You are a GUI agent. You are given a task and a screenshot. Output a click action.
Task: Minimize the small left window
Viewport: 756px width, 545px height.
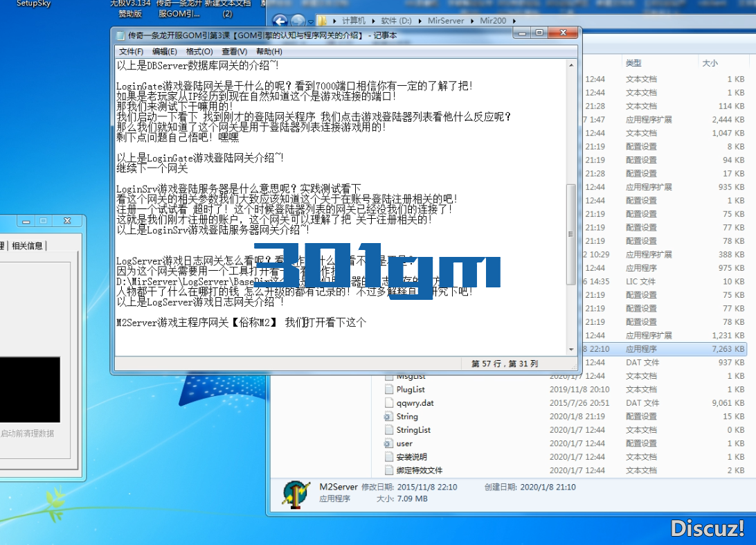26,221
